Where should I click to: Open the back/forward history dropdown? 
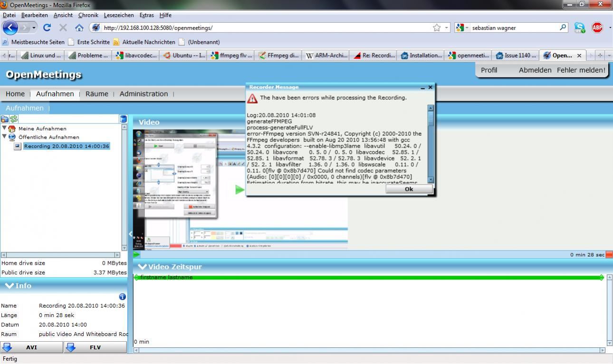(x=34, y=28)
